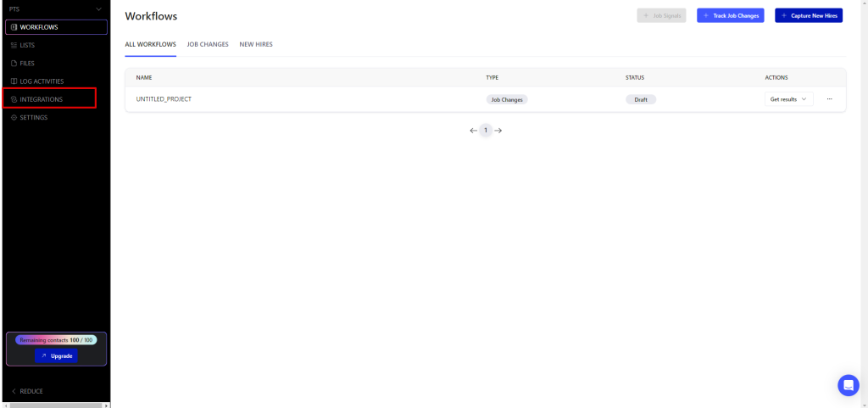The width and height of the screenshot is (868, 408).
Task: Select the All Workflows tab
Action: pyautogui.click(x=150, y=44)
